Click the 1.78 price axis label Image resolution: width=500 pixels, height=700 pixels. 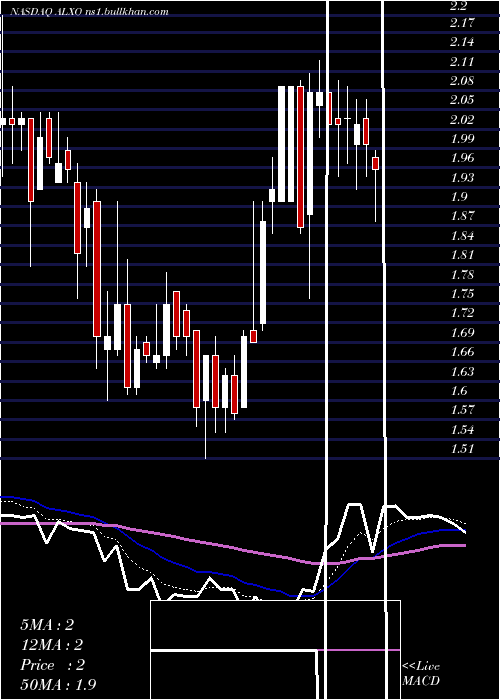462,275
